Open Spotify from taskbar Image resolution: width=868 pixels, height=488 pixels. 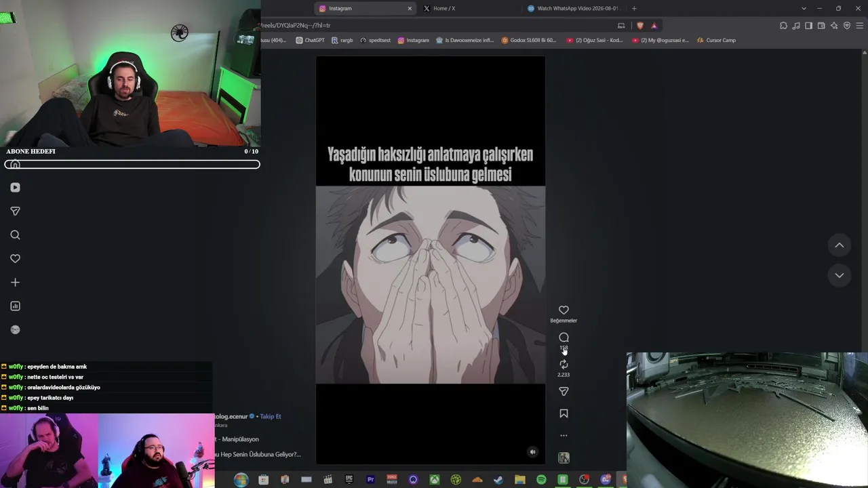541,480
